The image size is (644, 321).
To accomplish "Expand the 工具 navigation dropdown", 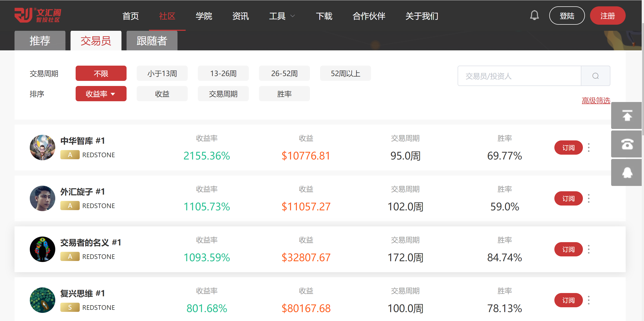I will tap(282, 16).
